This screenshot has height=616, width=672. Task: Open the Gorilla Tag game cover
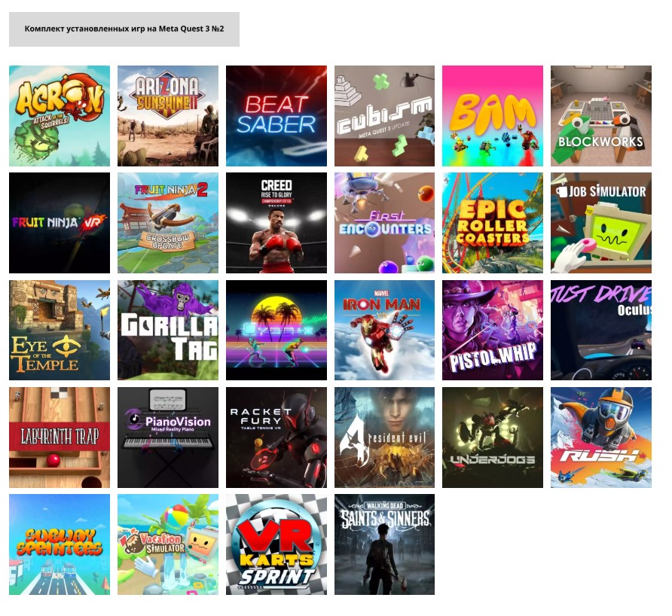[x=168, y=331]
